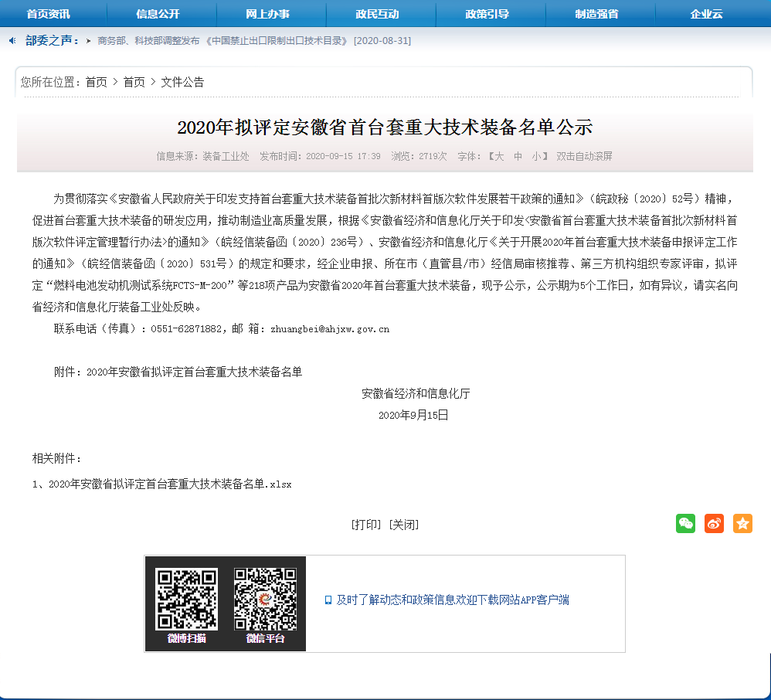Share via the WeChat icon
Image resolution: width=771 pixels, height=700 pixels.
[685, 523]
